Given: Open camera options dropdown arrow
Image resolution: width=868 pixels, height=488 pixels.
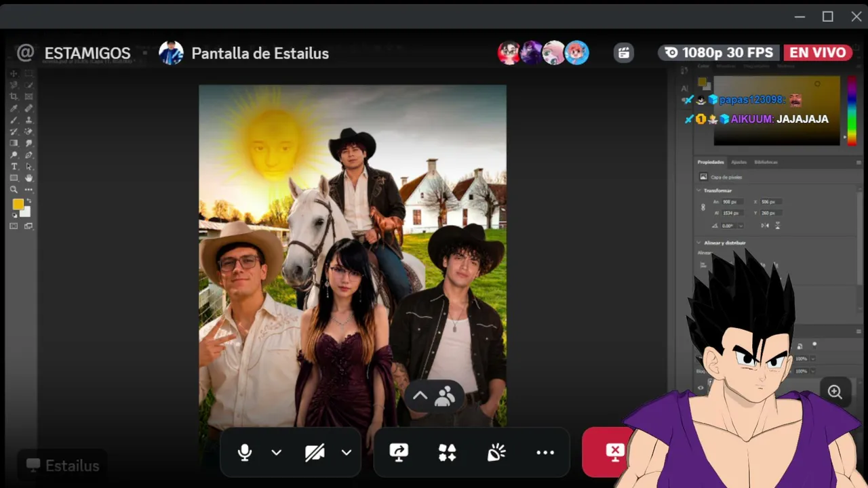Looking at the screenshot, I should point(347,453).
